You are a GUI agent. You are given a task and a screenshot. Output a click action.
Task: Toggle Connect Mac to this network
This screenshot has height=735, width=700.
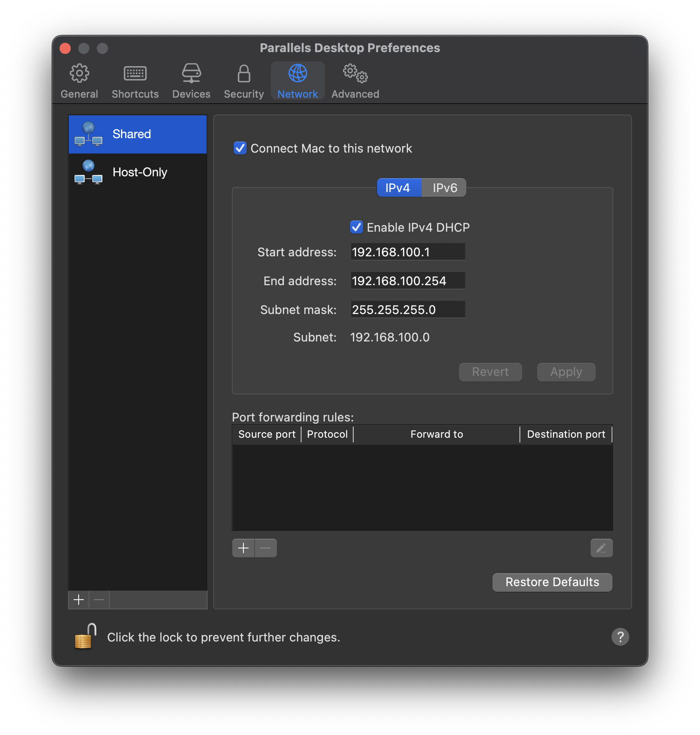pyautogui.click(x=240, y=148)
